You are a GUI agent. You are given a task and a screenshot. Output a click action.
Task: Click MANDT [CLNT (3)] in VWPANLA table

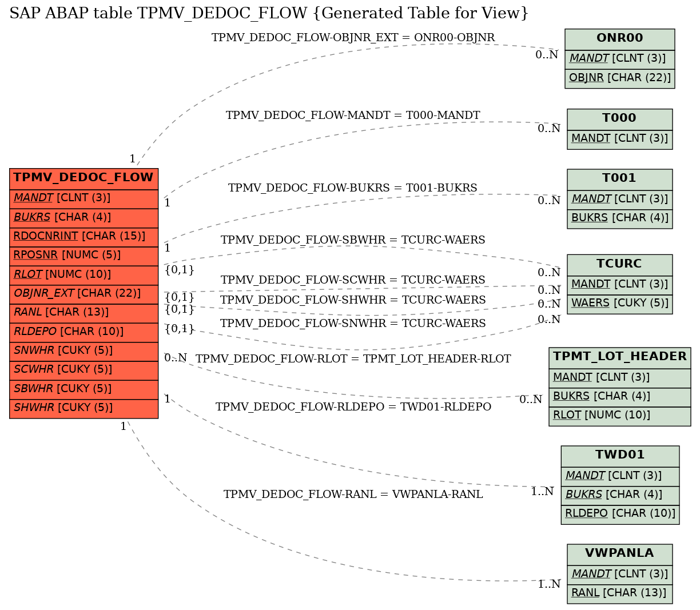click(x=620, y=575)
